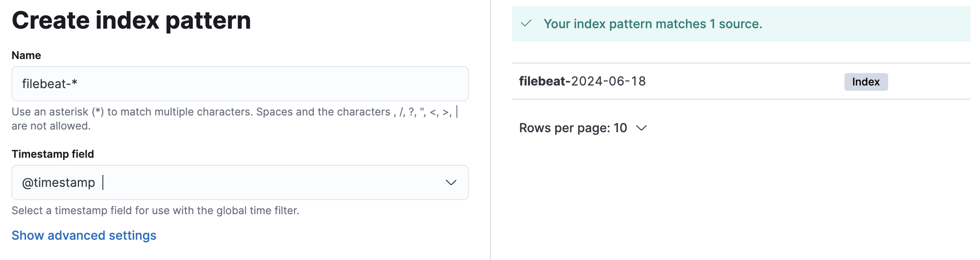
Task: Click the chevron next to Rows per page
Action: 641,128
